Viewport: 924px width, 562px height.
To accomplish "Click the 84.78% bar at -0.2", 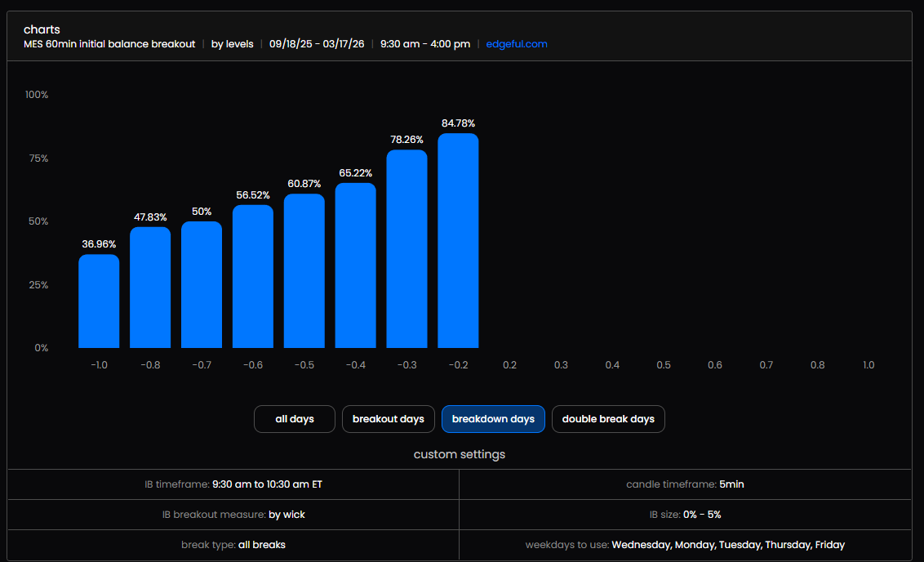I will coord(458,241).
